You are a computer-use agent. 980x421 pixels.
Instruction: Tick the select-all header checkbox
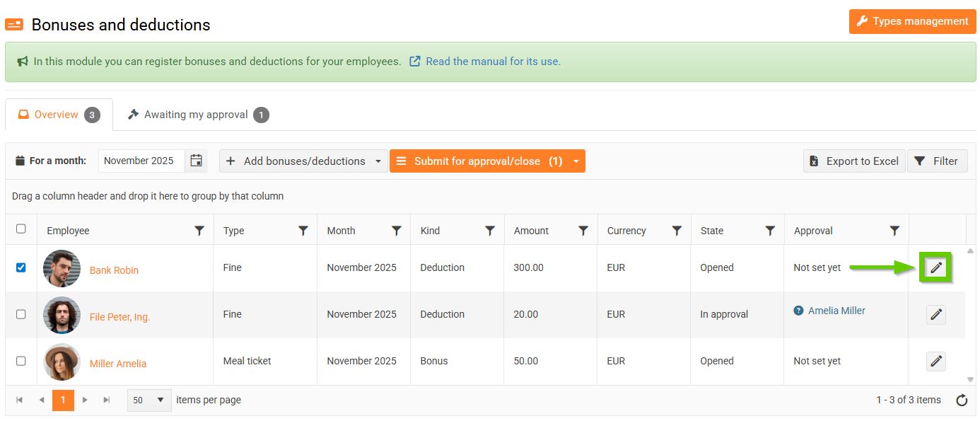click(x=21, y=229)
